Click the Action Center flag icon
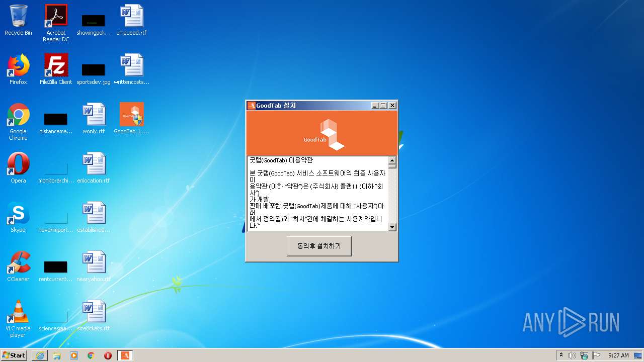The height and width of the screenshot is (362, 644). click(596, 355)
